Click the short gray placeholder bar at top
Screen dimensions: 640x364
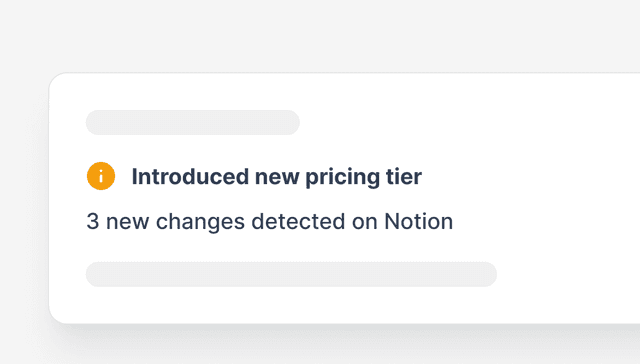coord(193,122)
